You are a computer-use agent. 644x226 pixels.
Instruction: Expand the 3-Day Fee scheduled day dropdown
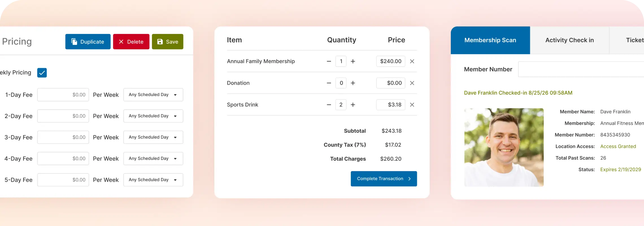(153, 137)
